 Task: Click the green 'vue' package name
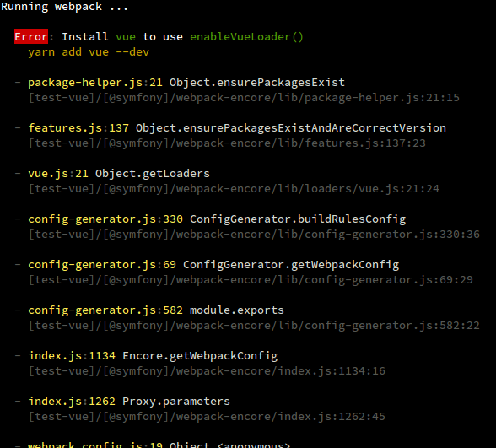(x=126, y=37)
